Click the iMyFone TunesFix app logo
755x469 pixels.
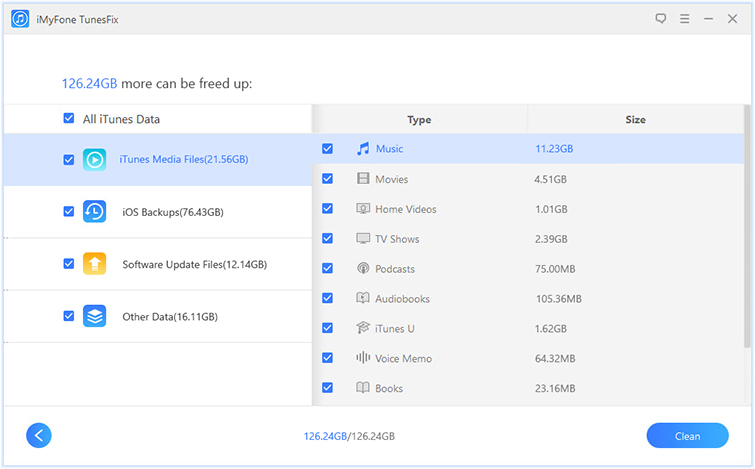click(20, 19)
